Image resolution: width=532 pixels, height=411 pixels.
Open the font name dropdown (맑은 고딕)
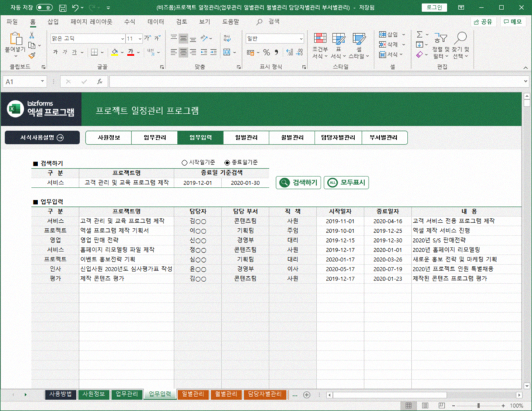click(122, 39)
